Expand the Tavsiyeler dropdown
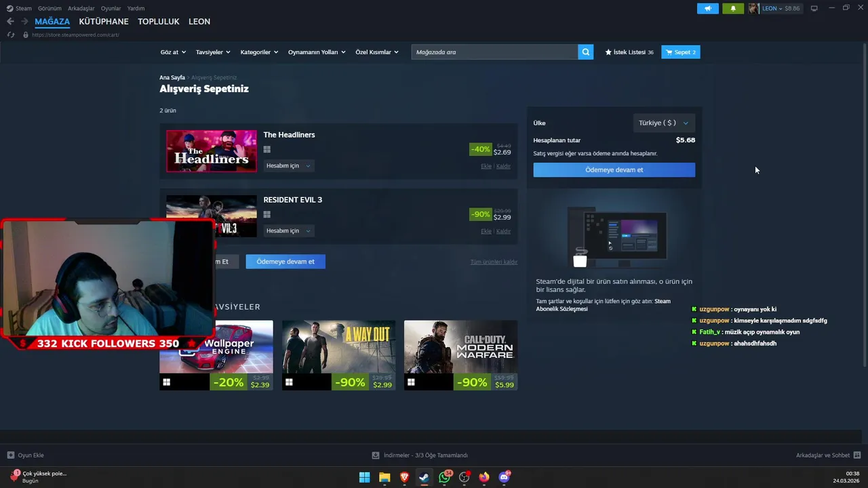 point(213,52)
